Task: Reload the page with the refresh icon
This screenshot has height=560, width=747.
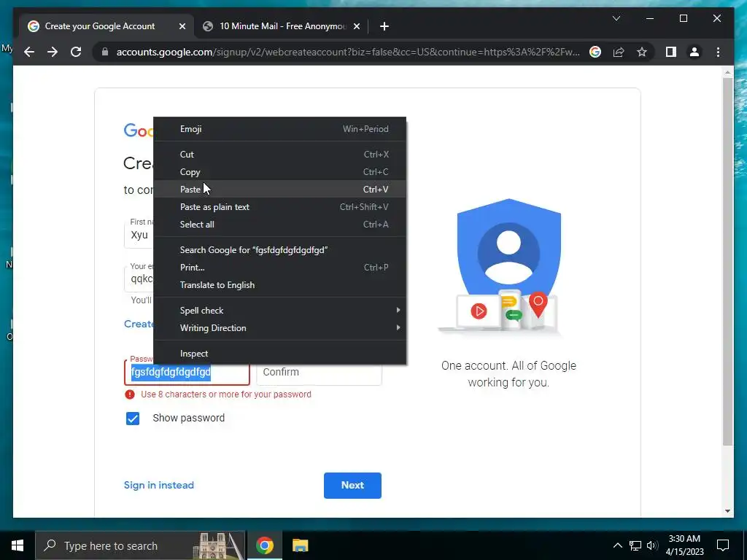Action: 76,52
